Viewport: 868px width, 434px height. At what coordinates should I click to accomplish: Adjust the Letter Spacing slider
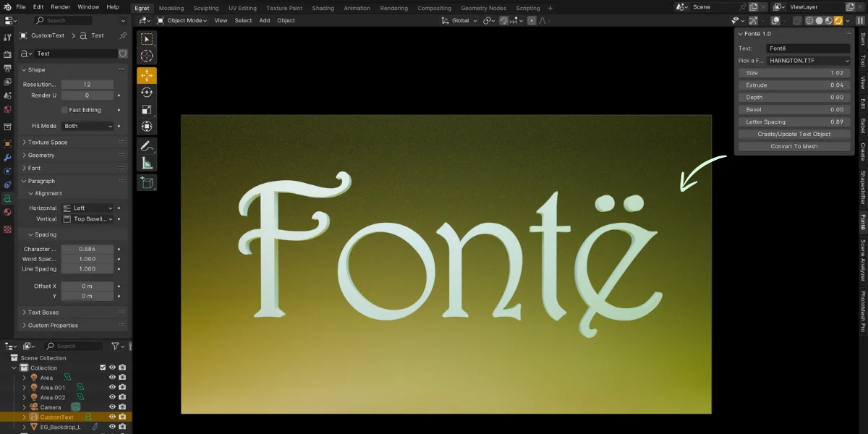(x=793, y=121)
